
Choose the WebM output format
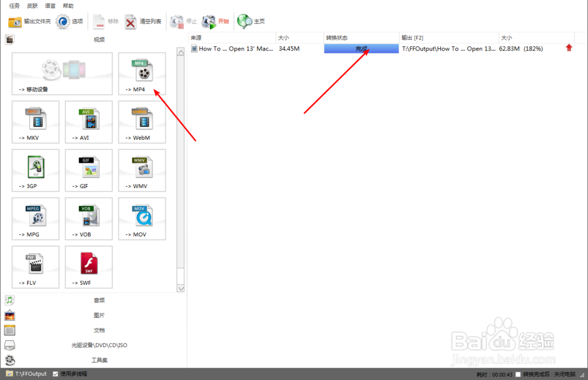click(142, 122)
